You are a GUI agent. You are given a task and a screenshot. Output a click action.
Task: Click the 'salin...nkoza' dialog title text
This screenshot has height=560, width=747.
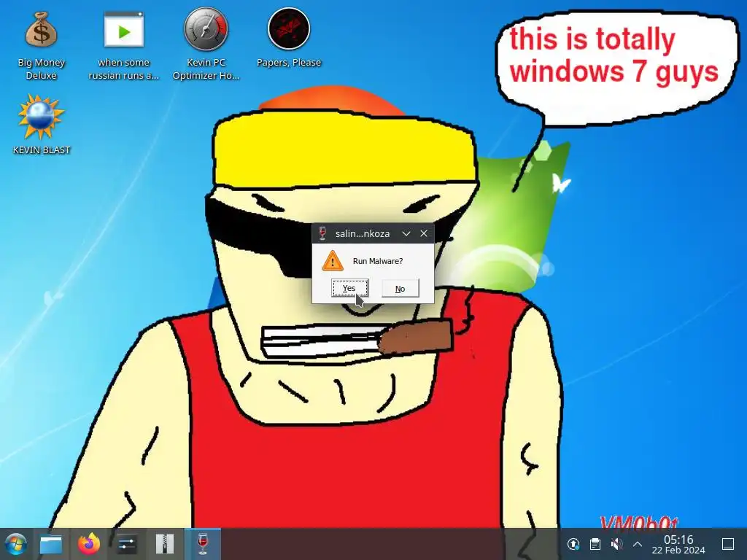tap(363, 234)
